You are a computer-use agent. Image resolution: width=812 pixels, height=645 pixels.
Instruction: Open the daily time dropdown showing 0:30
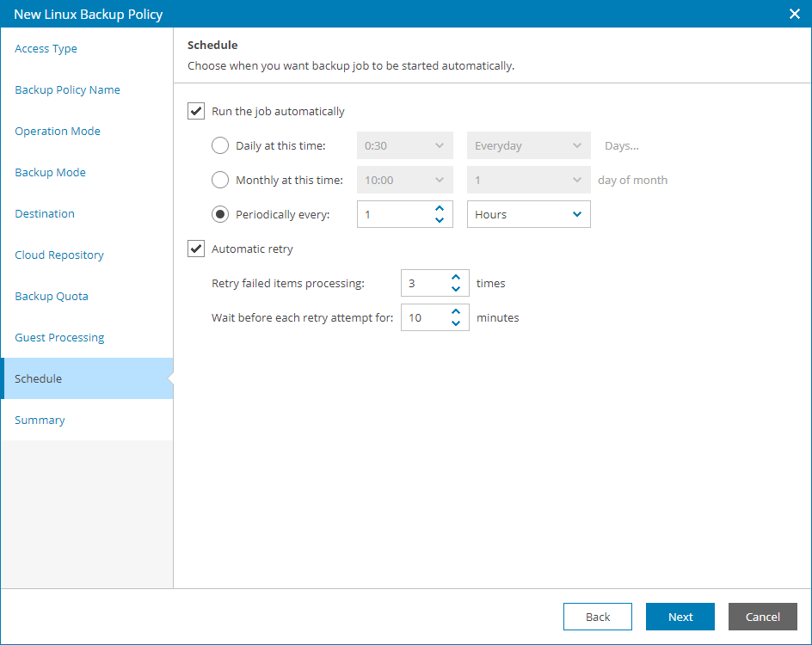click(404, 145)
